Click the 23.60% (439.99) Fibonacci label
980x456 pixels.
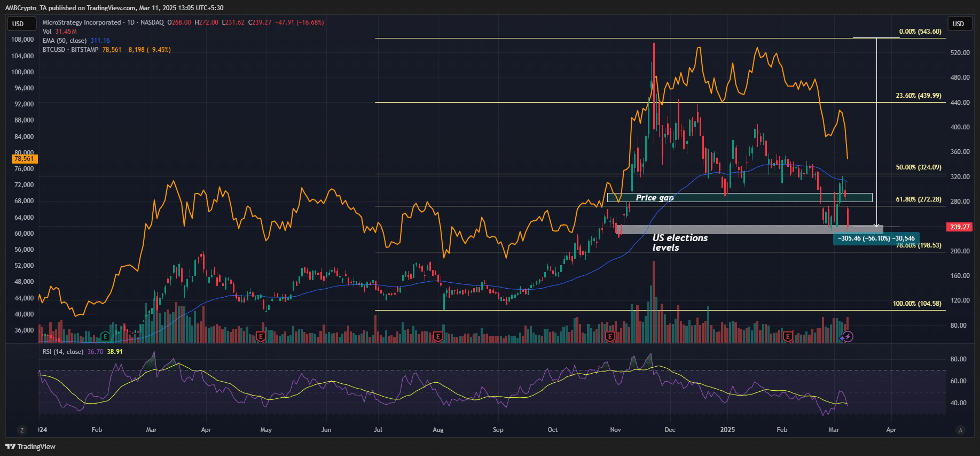(x=919, y=96)
